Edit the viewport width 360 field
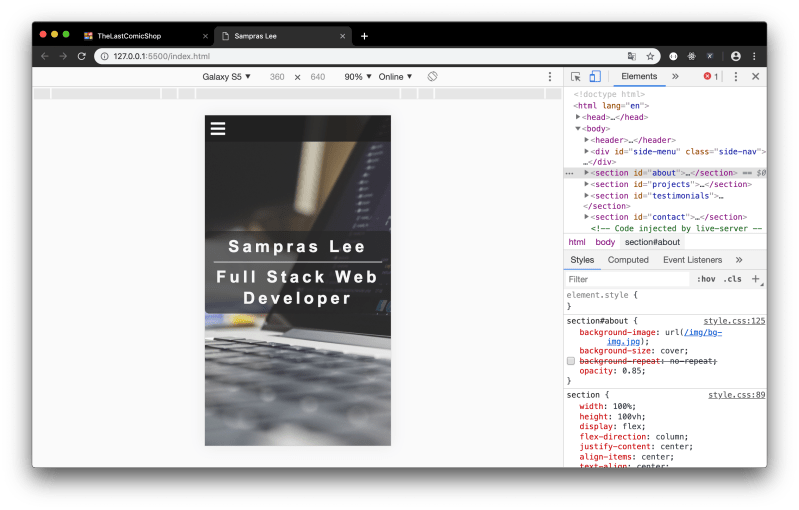The height and width of the screenshot is (510, 799). [277, 77]
